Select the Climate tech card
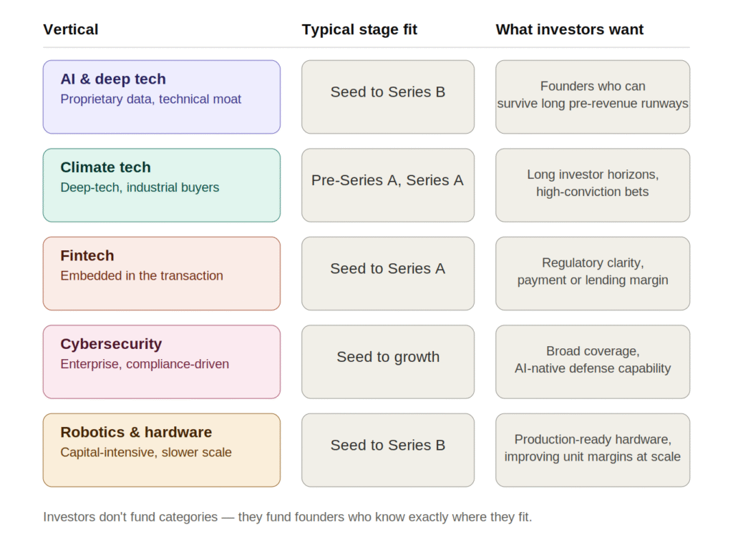This screenshot has height=560, width=733. (x=162, y=185)
